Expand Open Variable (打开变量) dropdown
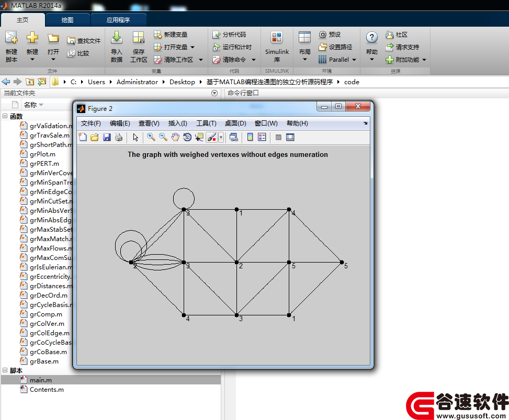The width and height of the screenshot is (509, 420). (x=193, y=47)
